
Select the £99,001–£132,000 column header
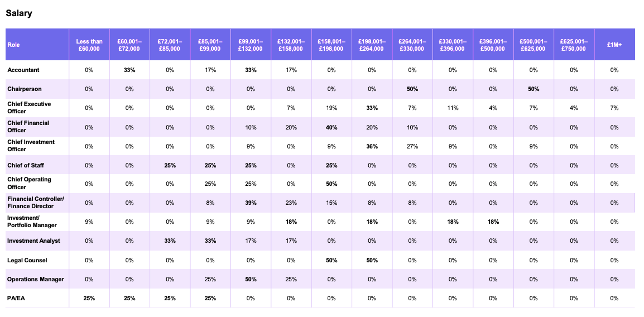pyautogui.click(x=251, y=45)
